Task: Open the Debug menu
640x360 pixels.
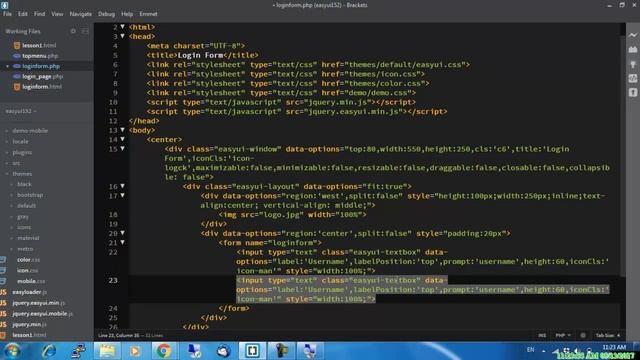Action: 106,14
